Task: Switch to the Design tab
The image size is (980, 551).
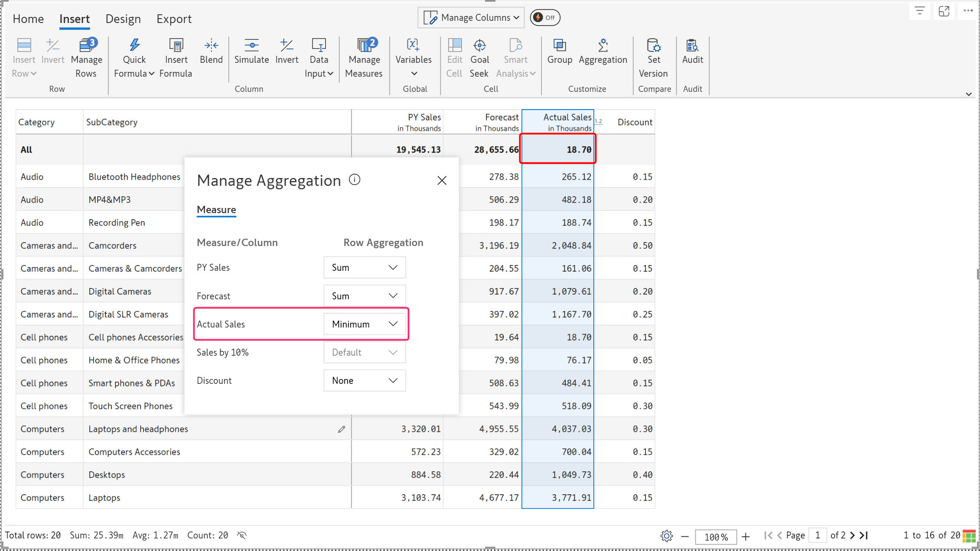Action: tap(123, 19)
